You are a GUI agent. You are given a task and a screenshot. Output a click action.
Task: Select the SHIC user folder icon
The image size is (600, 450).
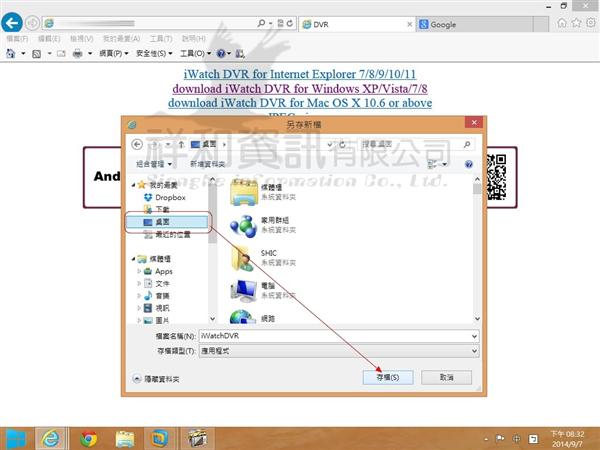click(244, 258)
